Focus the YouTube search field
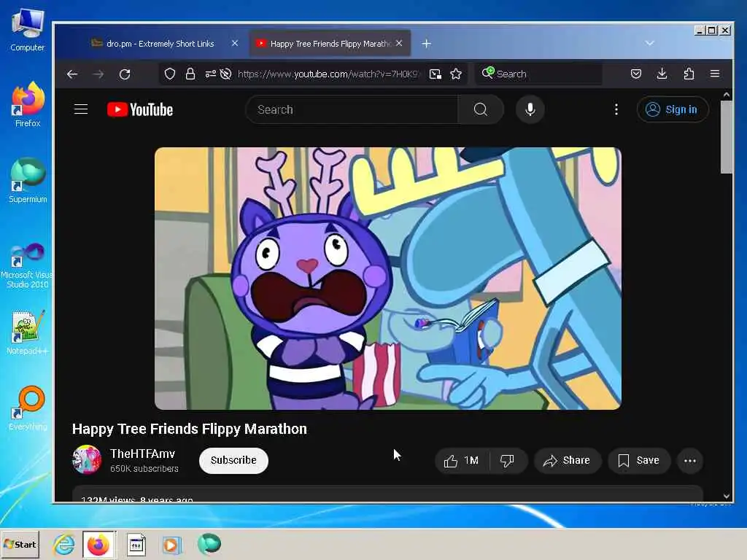The width and height of the screenshot is (747, 560). (x=352, y=109)
